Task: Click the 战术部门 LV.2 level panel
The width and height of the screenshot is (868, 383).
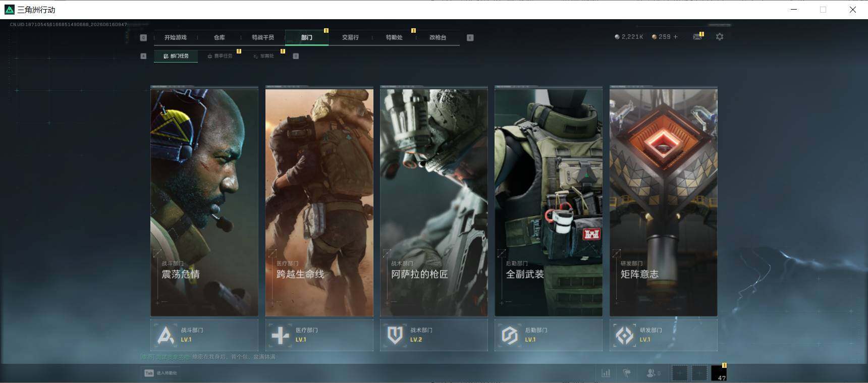Action: [x=434, y=335]
